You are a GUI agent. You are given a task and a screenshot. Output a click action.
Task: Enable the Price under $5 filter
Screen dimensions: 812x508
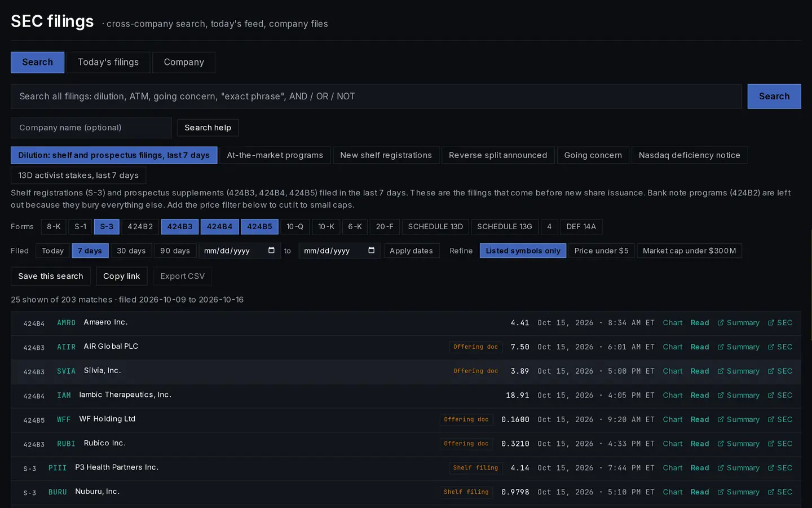pos(601,251)
